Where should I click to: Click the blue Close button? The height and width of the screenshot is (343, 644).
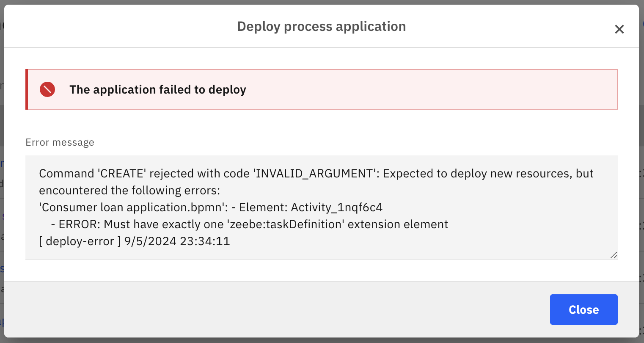click(x=583, y=309)
